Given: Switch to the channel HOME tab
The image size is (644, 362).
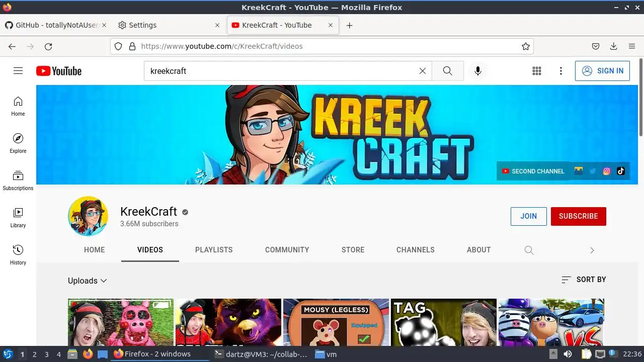Looking at the screenshot, I should tap(95, 250).
